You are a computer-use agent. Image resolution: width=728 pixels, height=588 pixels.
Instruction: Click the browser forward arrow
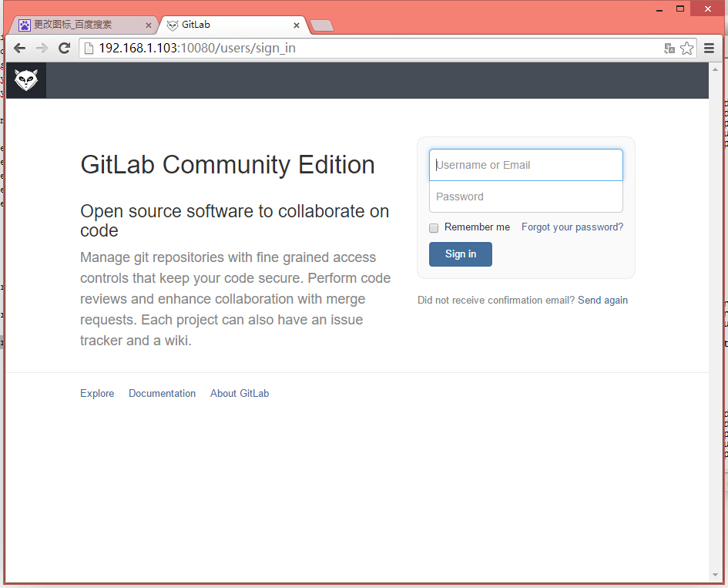[x=42, y=48]
